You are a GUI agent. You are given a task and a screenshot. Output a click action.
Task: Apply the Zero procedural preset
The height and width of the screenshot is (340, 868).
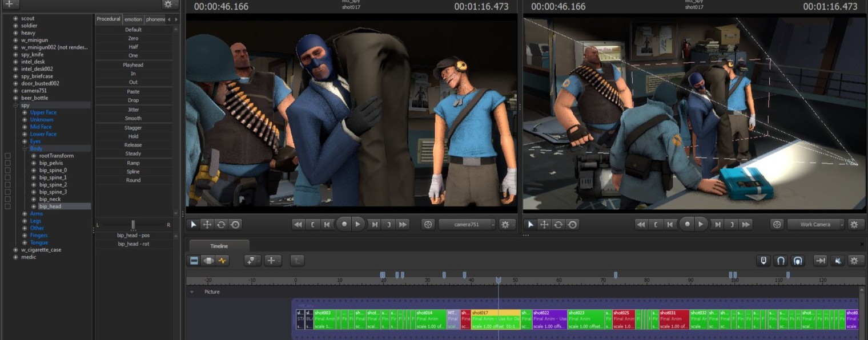tap(134, 38)
